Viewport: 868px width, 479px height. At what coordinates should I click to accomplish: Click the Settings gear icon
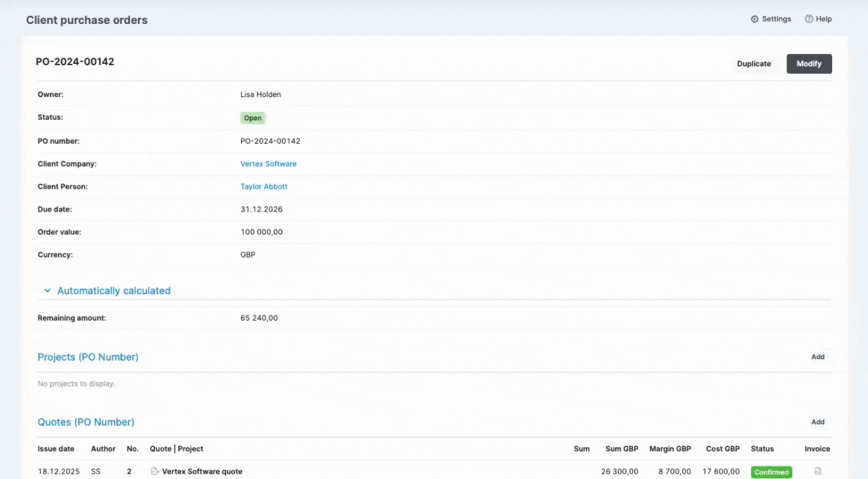point(755,19)
